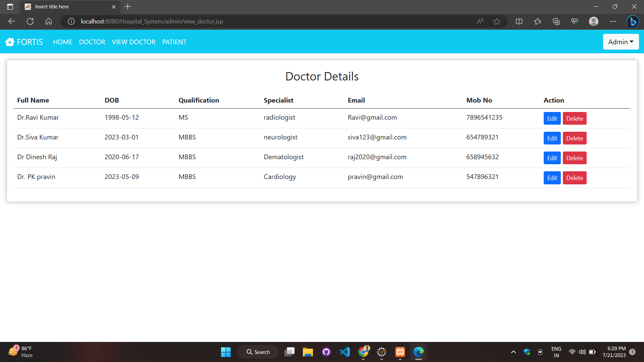This screenshot has width=644, height=362.
Task: Open GitHub Desktop from the taskbar
Action: tap(326, 352)
